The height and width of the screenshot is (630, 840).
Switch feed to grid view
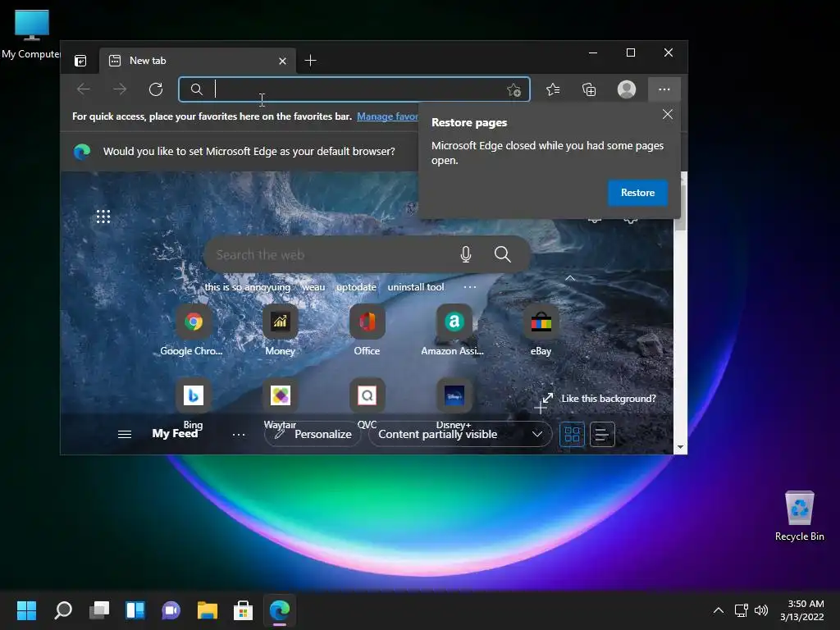(572, 435)
